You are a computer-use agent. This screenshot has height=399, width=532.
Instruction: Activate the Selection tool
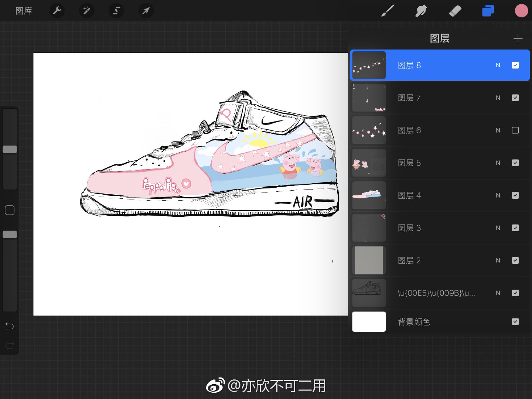[x=116, y=11]
